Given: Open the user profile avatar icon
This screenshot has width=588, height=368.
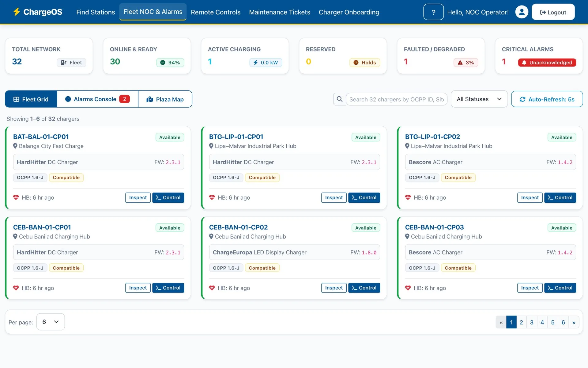Looking at the screenshot, I should click(x=522, y=12).
